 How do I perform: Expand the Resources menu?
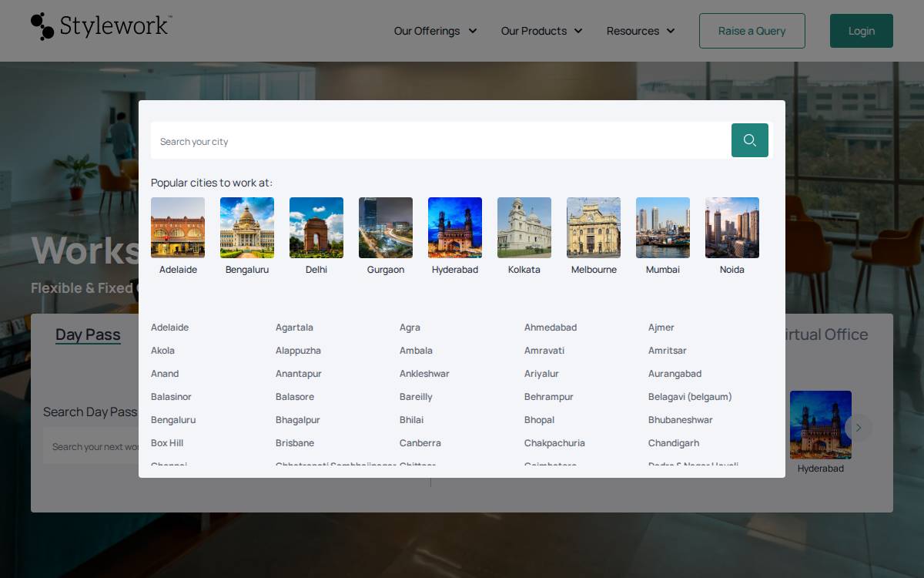[x=641, y=31]
